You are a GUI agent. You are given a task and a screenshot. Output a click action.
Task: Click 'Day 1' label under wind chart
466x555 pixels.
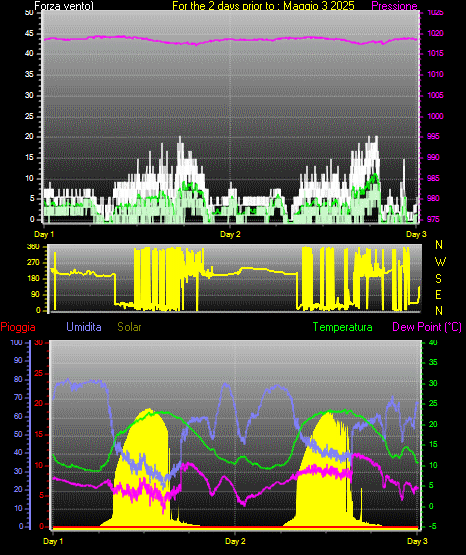(x=44, y=234)
